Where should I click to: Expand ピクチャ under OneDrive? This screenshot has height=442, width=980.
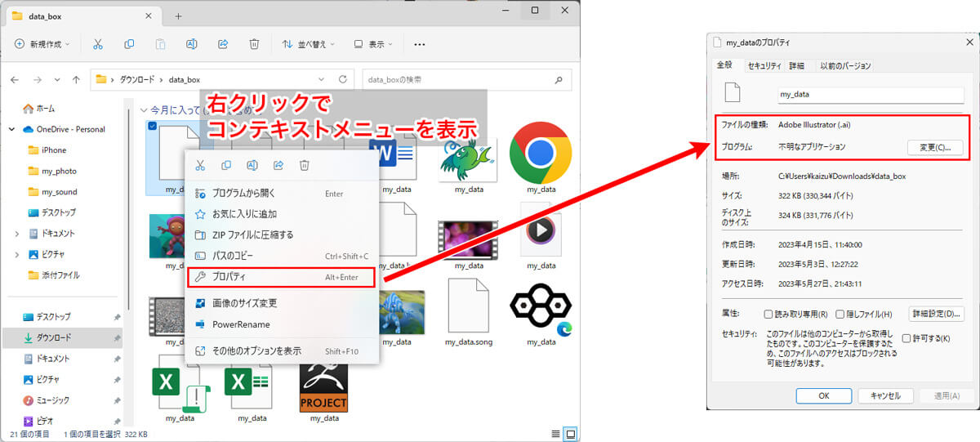point(17,255)
